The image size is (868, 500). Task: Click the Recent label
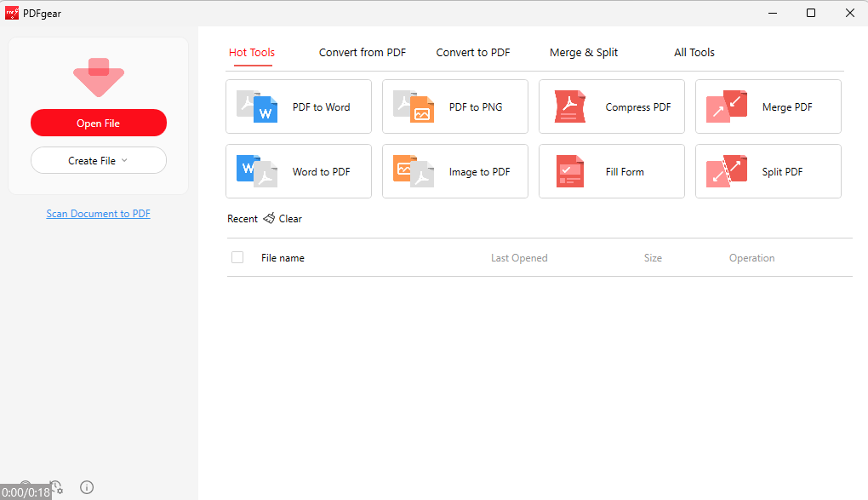(242, 218)
